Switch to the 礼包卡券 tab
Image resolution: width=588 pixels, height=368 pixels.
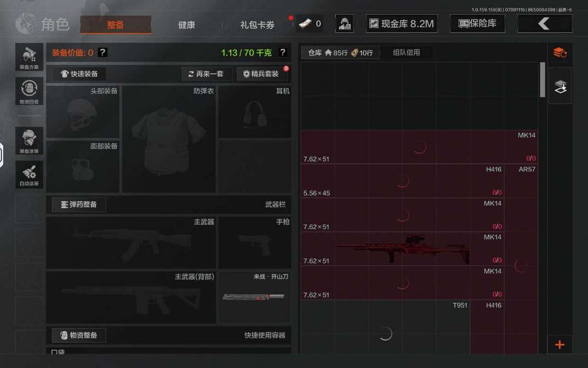click(257, 25)
